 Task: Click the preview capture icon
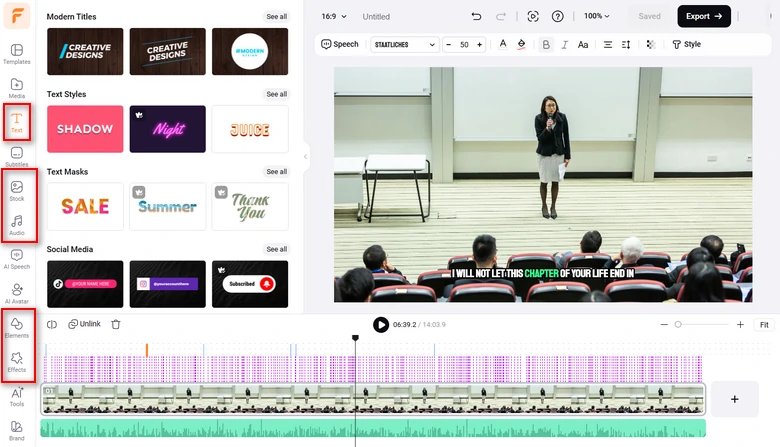point(533,16)
